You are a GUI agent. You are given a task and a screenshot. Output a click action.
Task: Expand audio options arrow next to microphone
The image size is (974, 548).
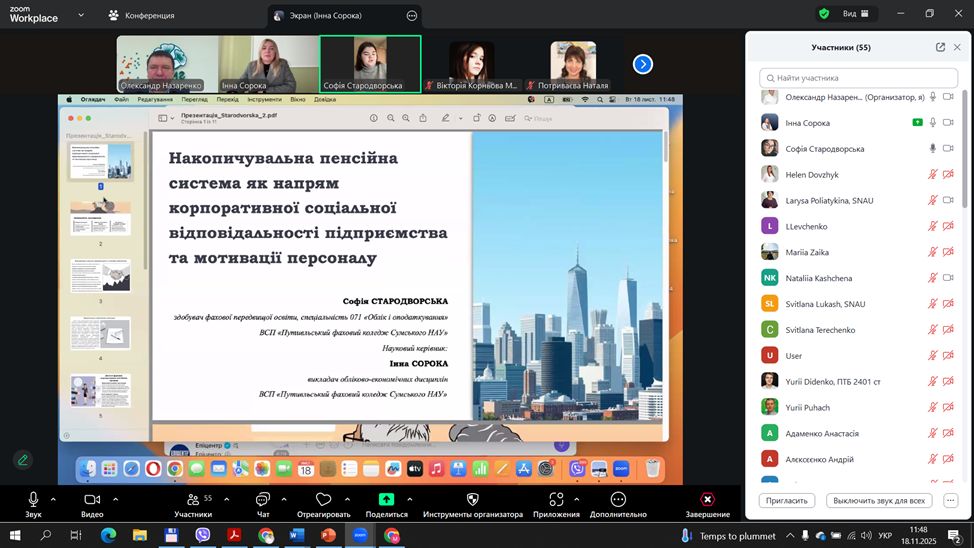(x=53, y=498)
